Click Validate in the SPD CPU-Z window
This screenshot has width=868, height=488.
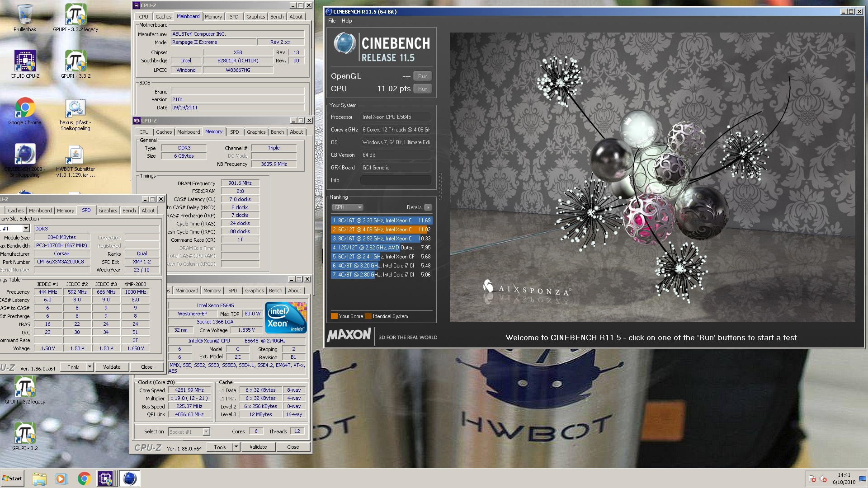112,367
